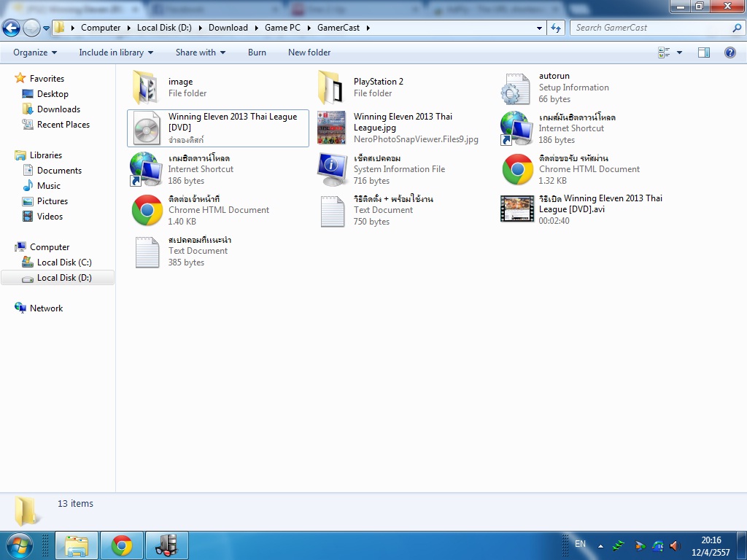Select the 1.32 KB Chrome HTML Document icon
This screenshot has height=560, width=747.
[x=517, y=169]
